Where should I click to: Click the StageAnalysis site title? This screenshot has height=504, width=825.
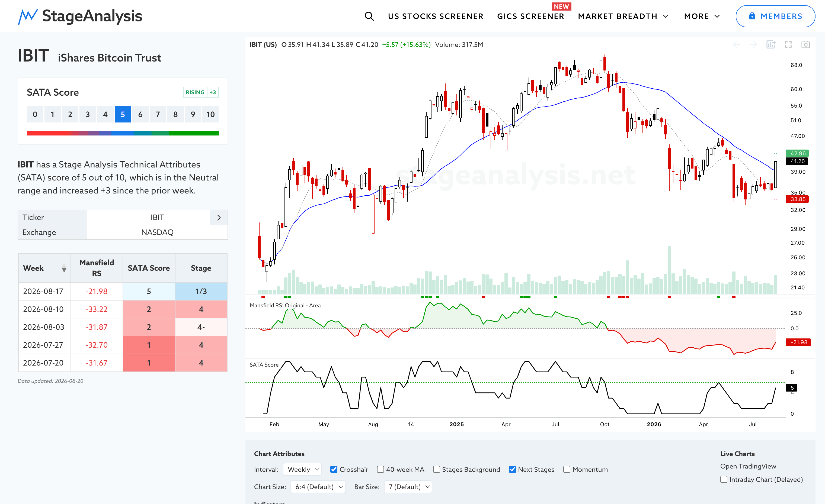[x=92, y=16]
